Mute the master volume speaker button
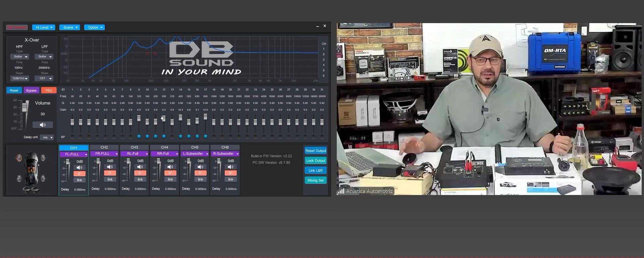Viewport: 644px width, 258px height. (43, 125)
